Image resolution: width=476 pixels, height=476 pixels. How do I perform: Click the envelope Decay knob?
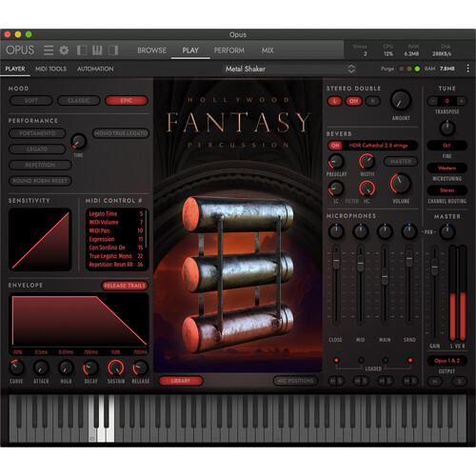pyautogui.click(x=90, y=367)
